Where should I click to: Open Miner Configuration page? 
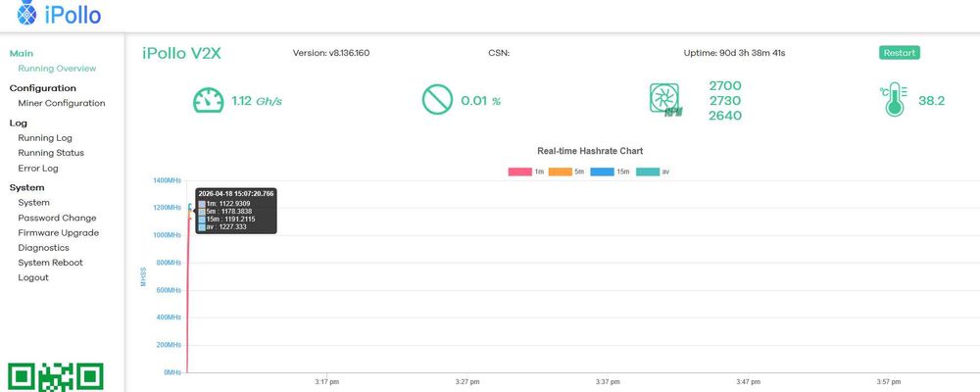[x=61, y=103]
